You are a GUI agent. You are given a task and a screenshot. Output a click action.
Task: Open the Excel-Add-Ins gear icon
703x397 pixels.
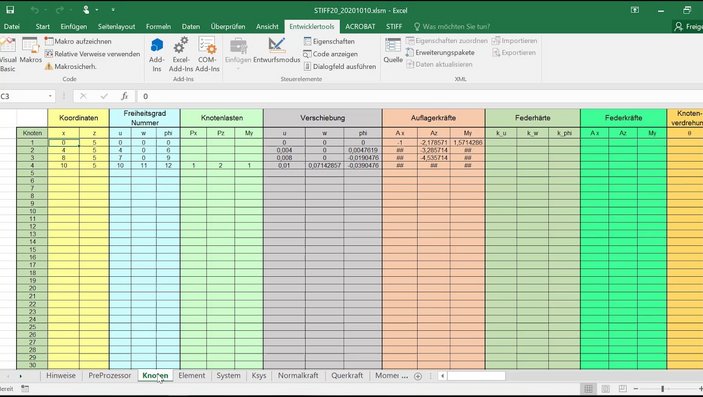point(181,46)
